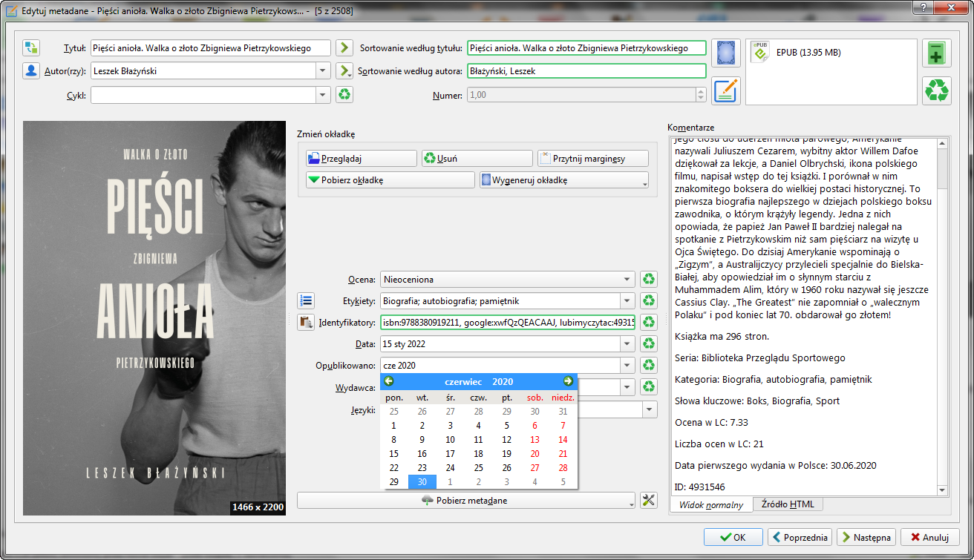This screenshot has height=560, width=974.
Task: Clear the Wydawca publisher field
Action: point(649,387)
